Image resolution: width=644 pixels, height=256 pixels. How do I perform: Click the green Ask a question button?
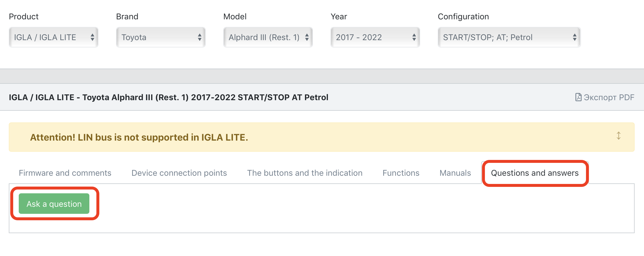point(54,204)
